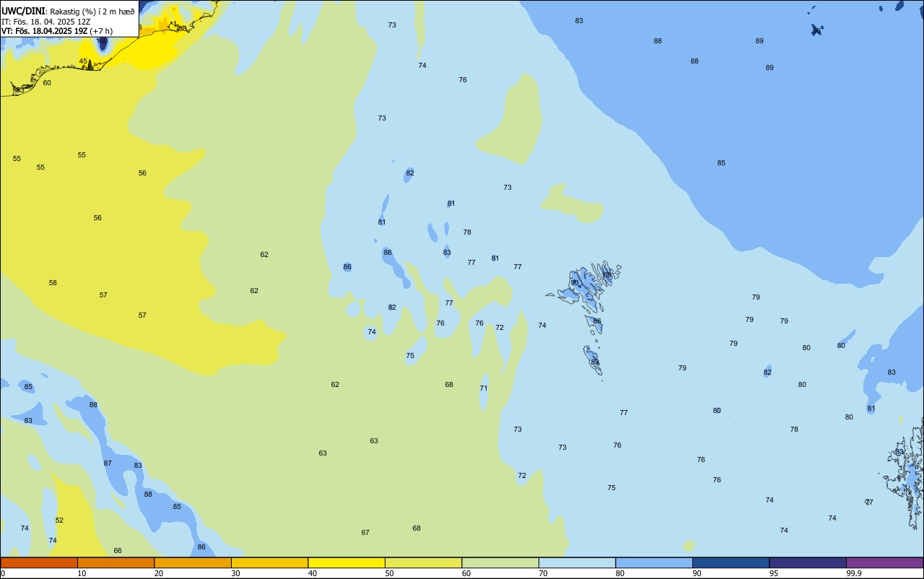Click the map value '66' near the bottom
924x579 pixels.
(x=118, y=551)
